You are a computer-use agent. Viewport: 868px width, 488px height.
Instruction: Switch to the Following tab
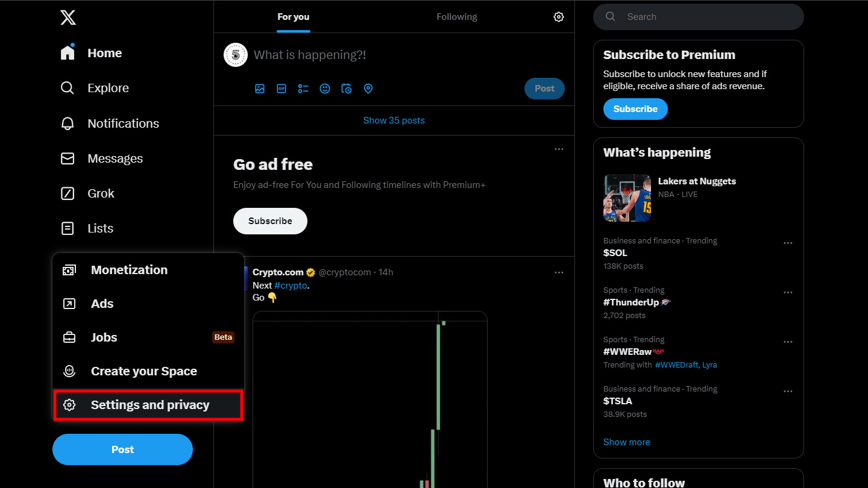[x=456, y=17]
